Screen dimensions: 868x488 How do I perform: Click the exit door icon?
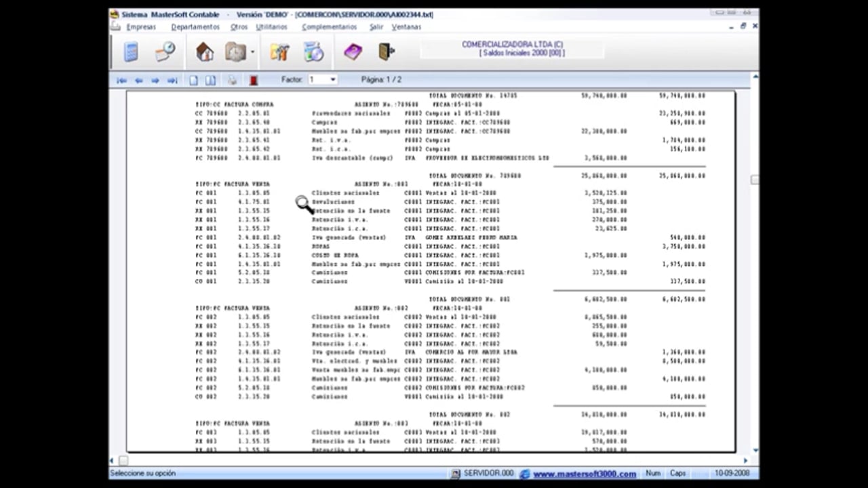pyautogui.click(x=386, y=52)
